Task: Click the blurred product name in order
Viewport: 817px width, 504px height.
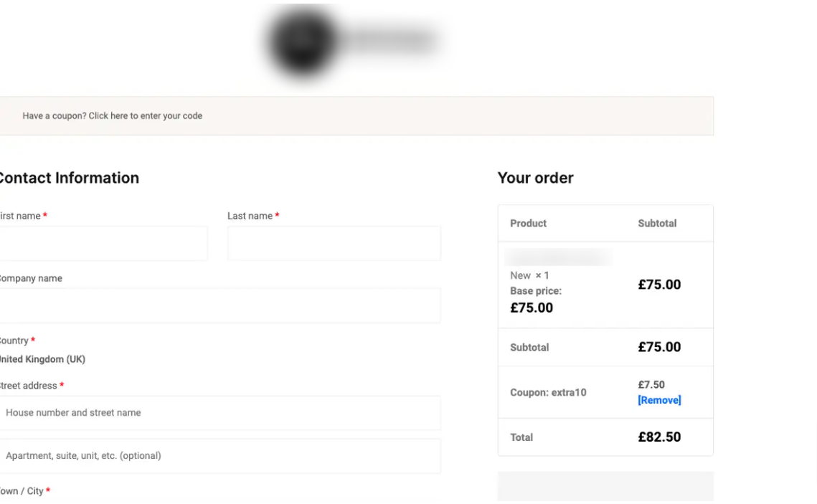Action: [559, 257]
